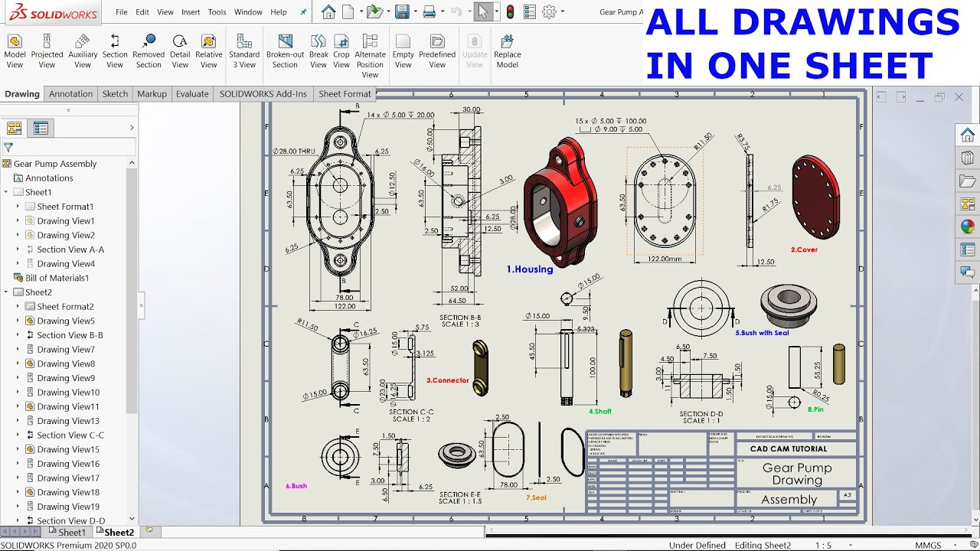
Task: Open File Properties list icon
Action: [530, 11]
